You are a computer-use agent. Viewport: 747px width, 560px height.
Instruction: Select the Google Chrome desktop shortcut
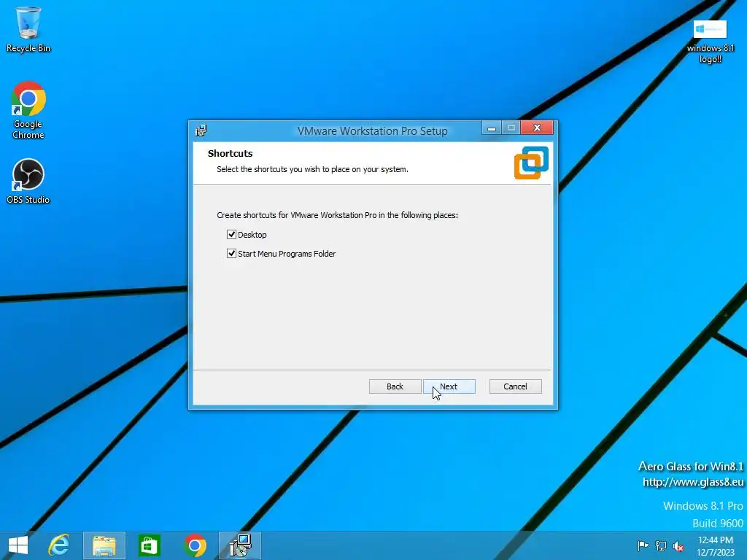pos(28,111)
